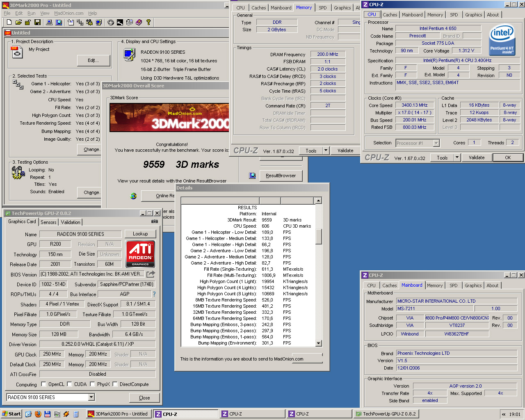Click the globe-with-magnifier ResultBrowser toolbar icon
The width and height of the screenshot is (525, 420).
click(59, 22)
